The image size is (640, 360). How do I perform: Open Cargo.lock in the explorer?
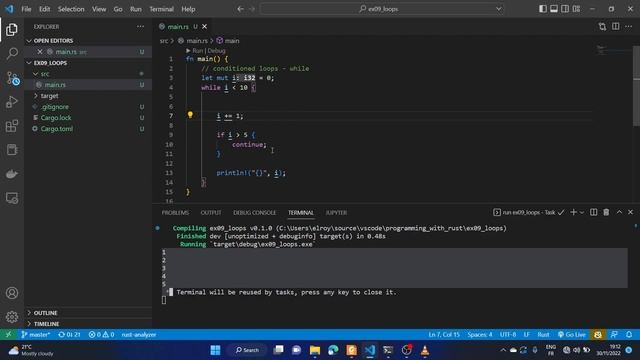56,118
